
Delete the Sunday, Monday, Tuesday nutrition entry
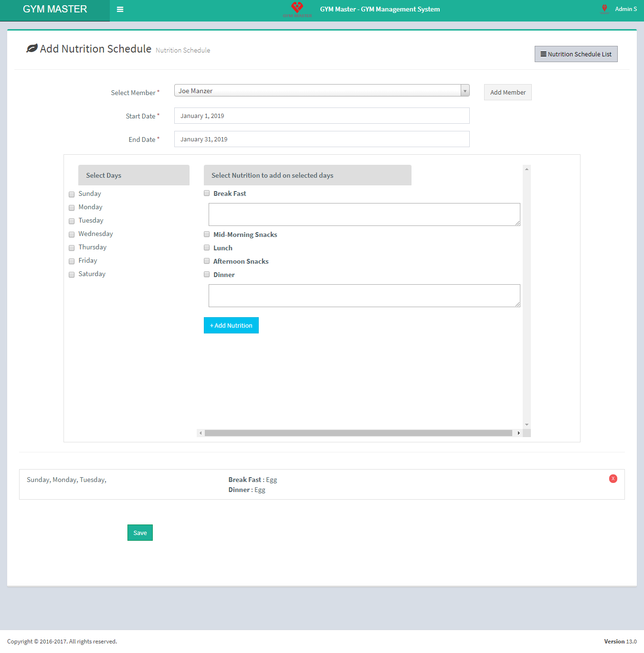[x=613, y=479]
